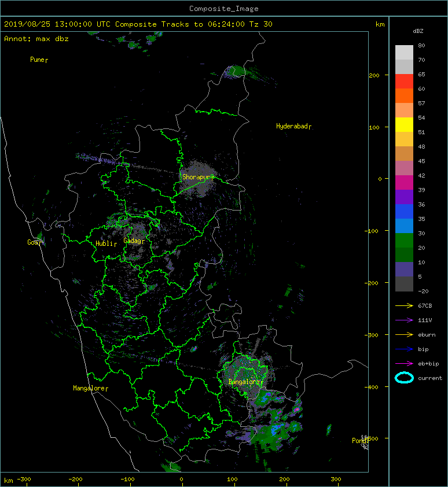Pick the blue 36 dBZ swatch
This screenshot has width=448, height=487.
pos(404,211)
